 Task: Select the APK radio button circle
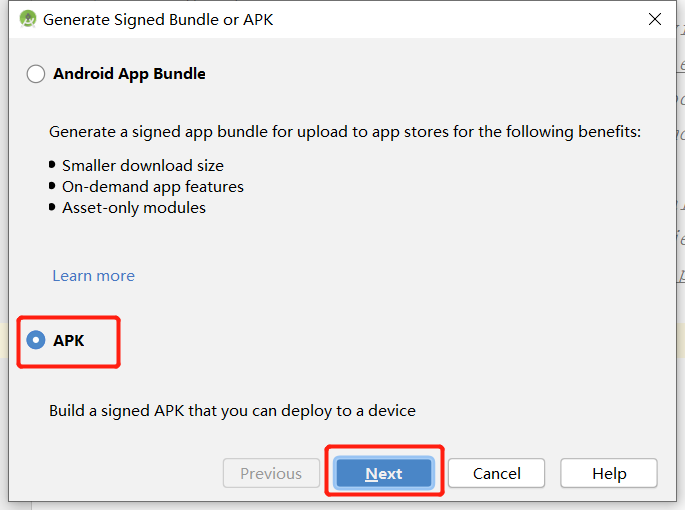tap(36, 341)
